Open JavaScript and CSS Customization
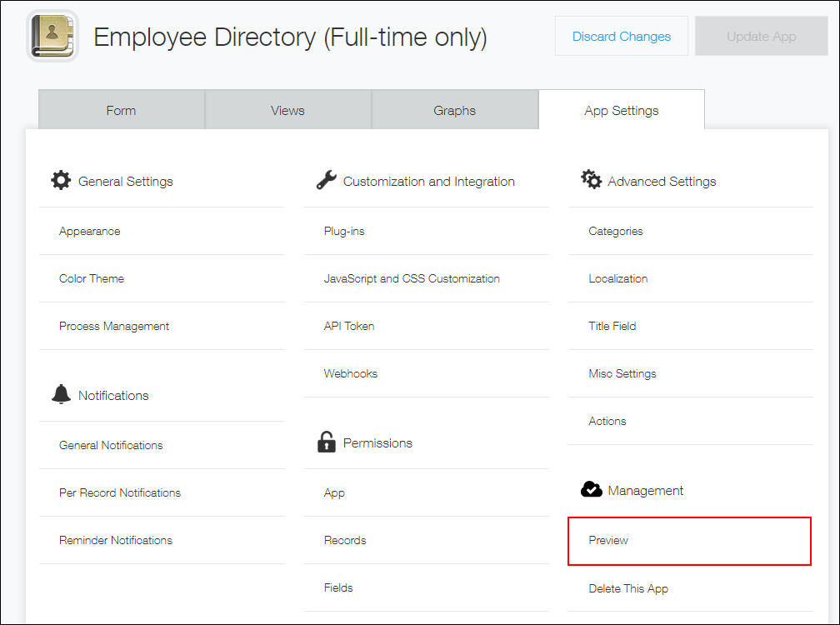Screen dimensions: 840x625 (412, 278)
